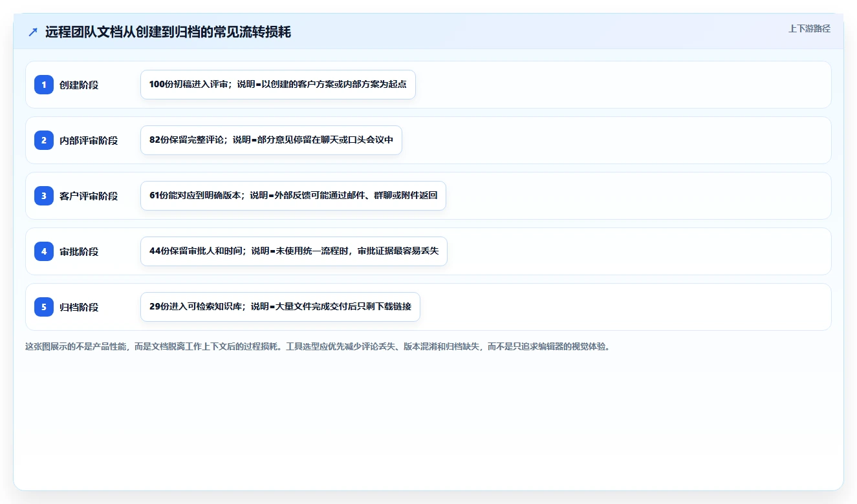Click the footnote starting 这张图展示的不是产品性能

318,346
